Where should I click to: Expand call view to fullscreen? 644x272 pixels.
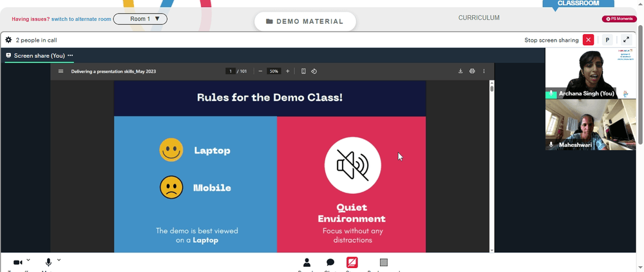coord(626,40)
